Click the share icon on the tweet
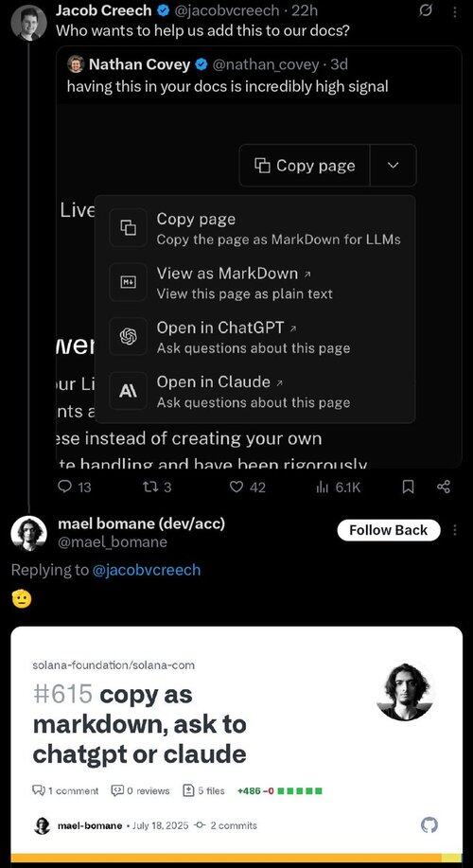 (444, 487)
